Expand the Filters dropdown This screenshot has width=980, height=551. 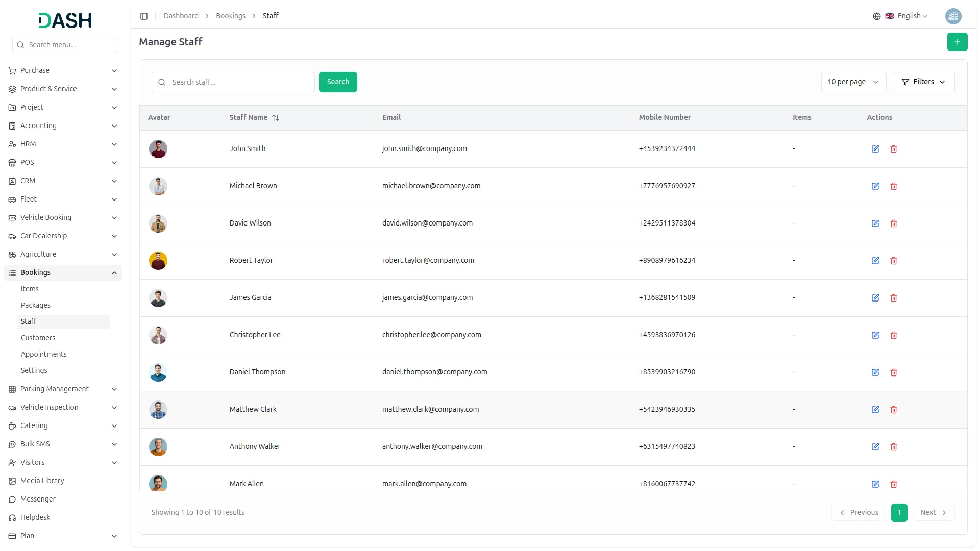click(923, 82)
